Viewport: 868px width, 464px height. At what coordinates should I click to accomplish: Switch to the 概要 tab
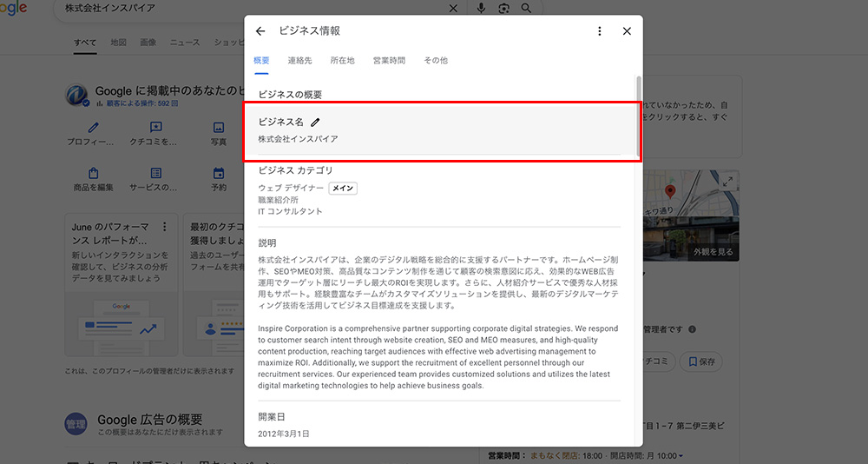261,61
